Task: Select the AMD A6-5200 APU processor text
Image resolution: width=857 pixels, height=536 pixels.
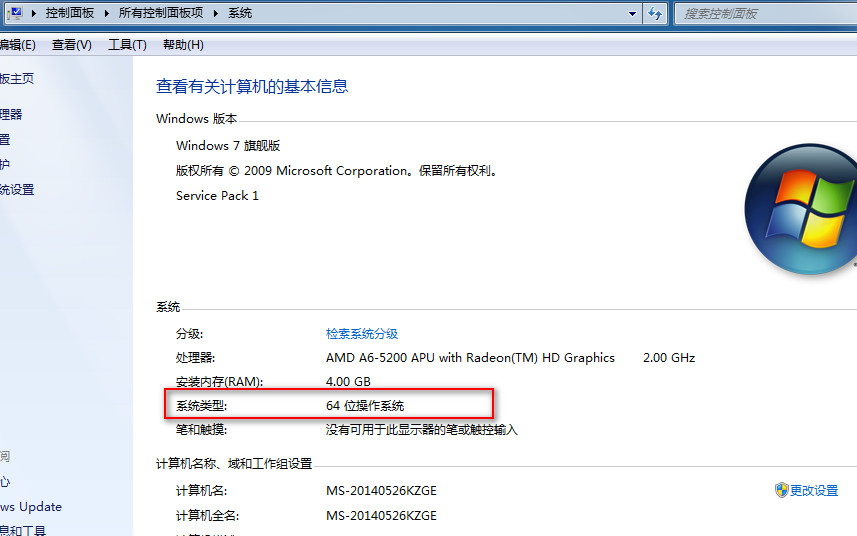Action: [470, 358]
